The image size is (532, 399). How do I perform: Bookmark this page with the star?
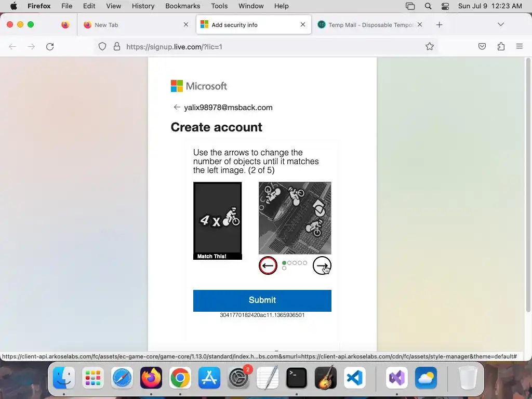430,46
